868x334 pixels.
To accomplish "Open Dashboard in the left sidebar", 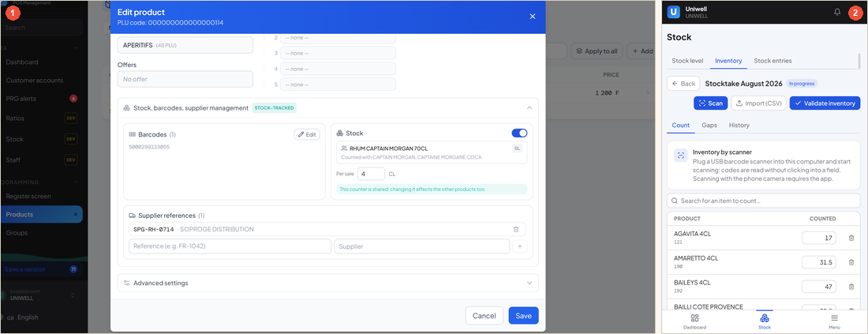I will 22,62.
